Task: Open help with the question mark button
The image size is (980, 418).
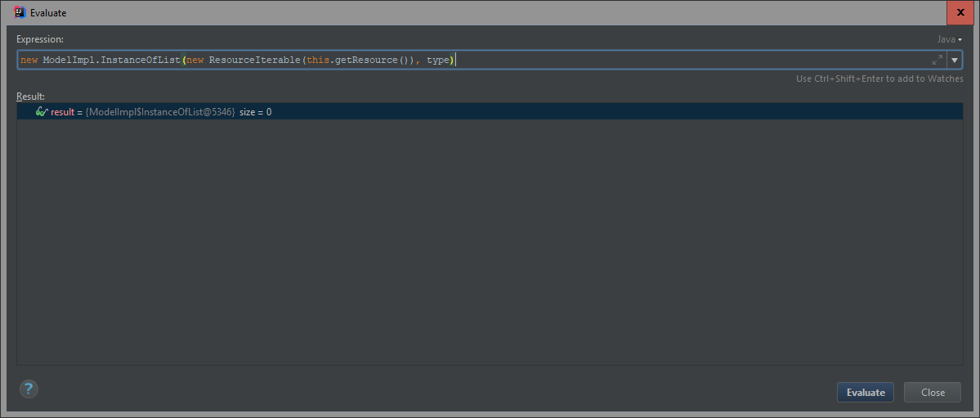Action: tap(29, 389)
